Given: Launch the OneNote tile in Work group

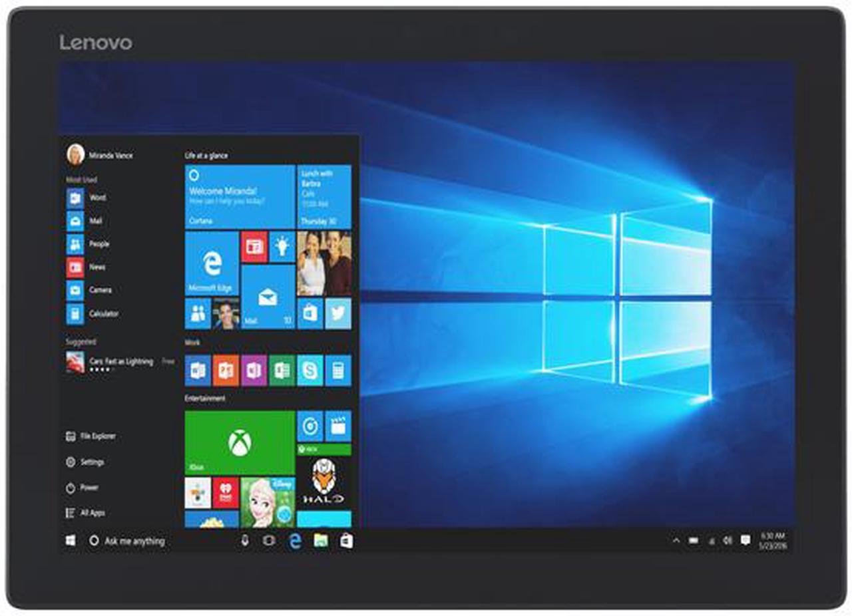Looking at the screenshot, I should 254,371.
